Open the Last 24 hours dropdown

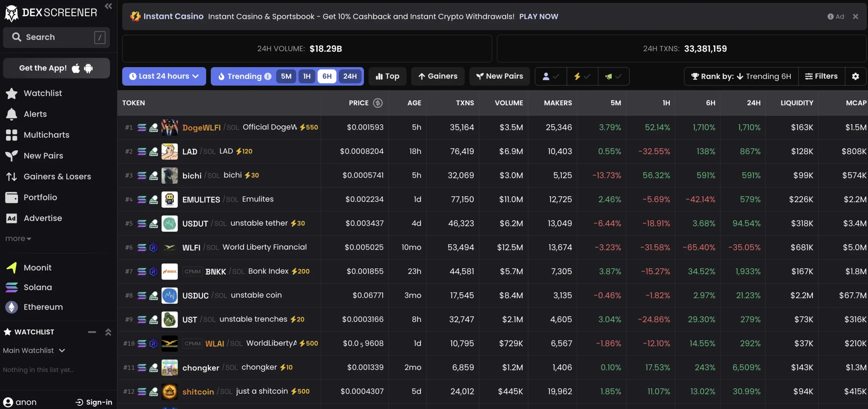pyautogui.click(x=164, y=76)
